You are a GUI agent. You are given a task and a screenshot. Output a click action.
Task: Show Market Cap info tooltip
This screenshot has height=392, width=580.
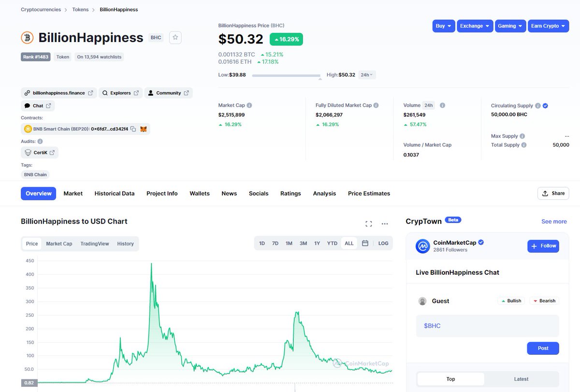(249, 105)
